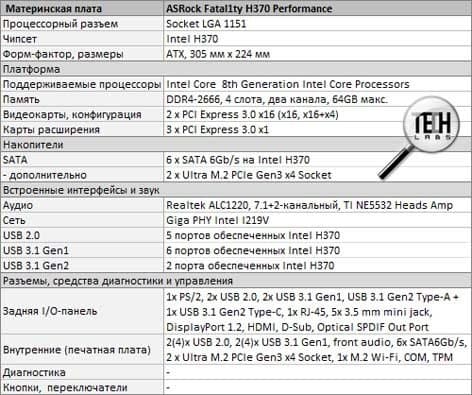Select the Платформа section header row
Viewport: 472px width, 395px height.
click(x=236, y=69)
